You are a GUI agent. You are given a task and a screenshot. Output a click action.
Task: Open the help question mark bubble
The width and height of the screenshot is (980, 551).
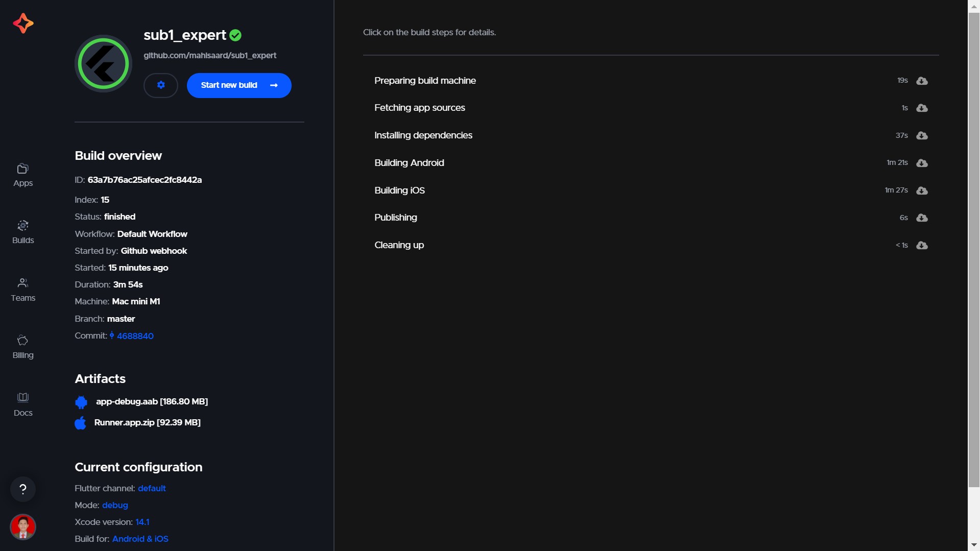coord(23,489)
